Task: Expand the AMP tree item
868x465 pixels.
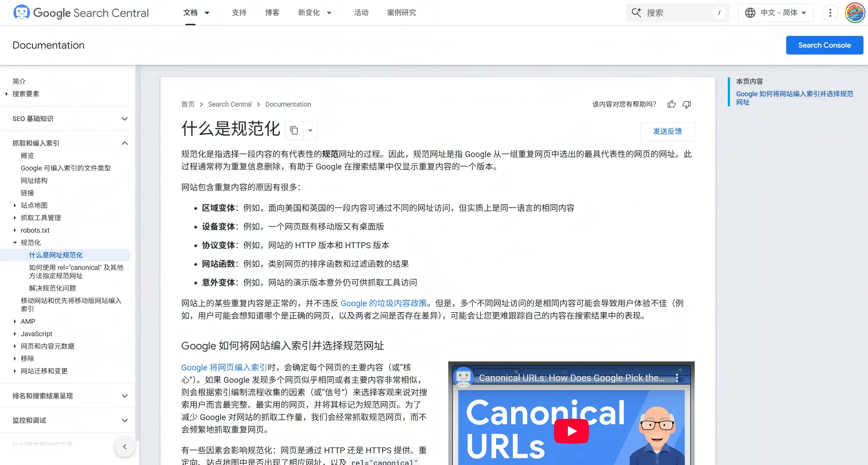Action: pyautogui.click(x=15, y=321)
